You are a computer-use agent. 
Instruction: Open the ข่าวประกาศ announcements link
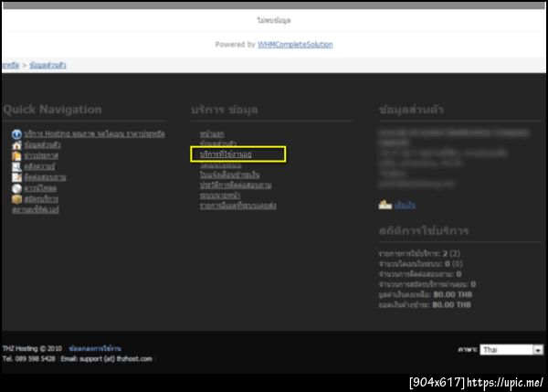point(41,155)
